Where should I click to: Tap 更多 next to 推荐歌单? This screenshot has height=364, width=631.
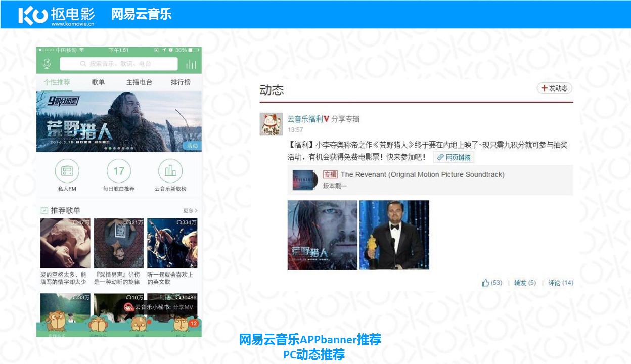(190, 211)
